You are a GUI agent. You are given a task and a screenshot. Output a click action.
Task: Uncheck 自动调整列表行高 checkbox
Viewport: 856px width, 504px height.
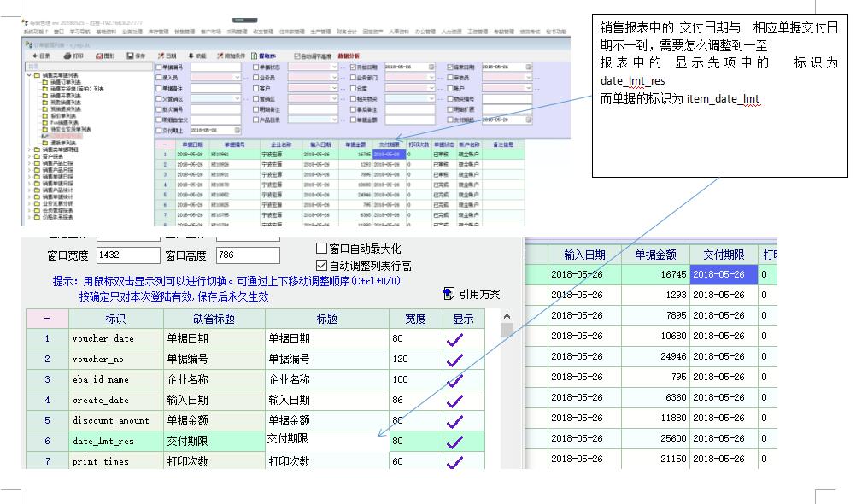coord(322,266)
